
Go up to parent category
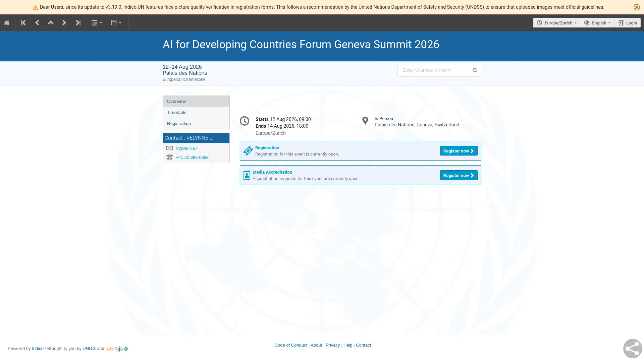(51, 23)
